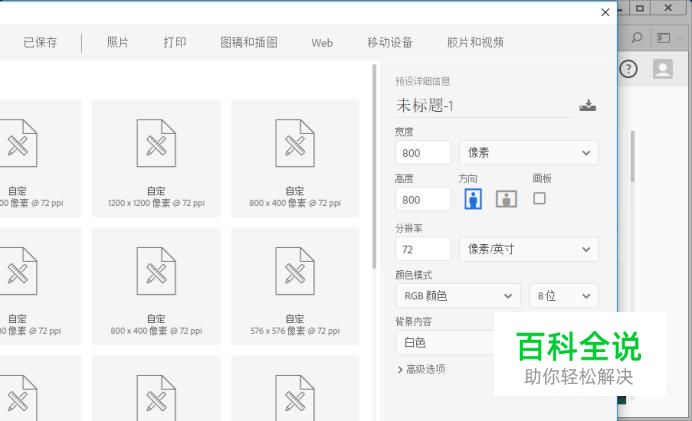Select second-row middle 800 x 400 preset
The height and width of the screenshot is (421, 692).
pyautogui.click(x=156, y=286)
